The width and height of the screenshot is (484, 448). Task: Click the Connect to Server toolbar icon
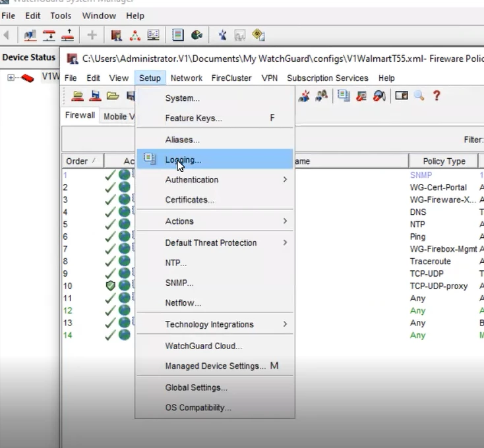coord(30,35)
